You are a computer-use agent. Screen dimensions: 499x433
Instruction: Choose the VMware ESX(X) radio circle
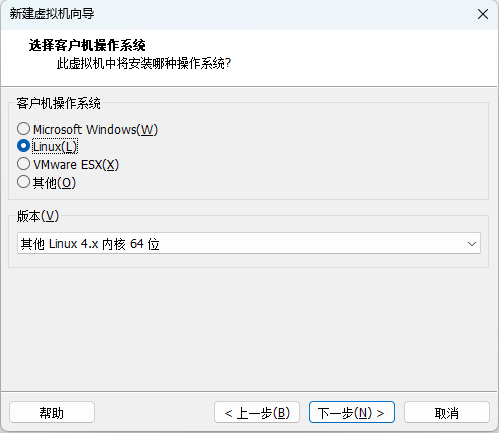click(x=23, y=164)
